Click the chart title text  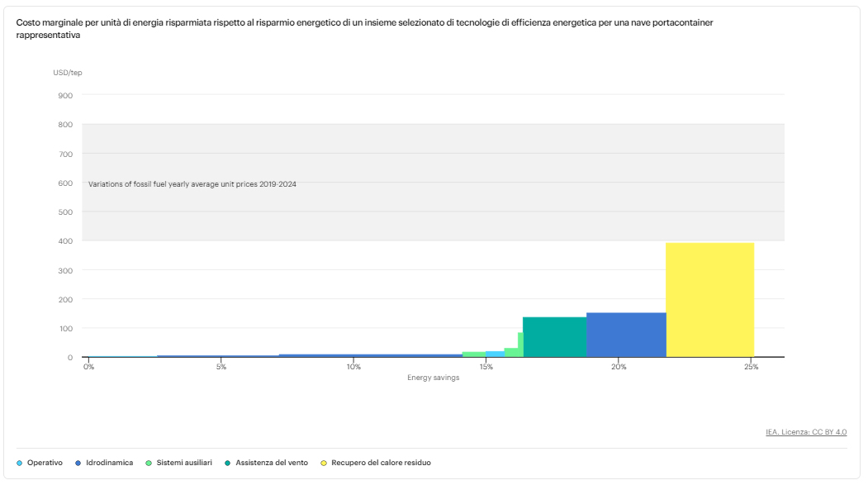[x=364, y=29]
